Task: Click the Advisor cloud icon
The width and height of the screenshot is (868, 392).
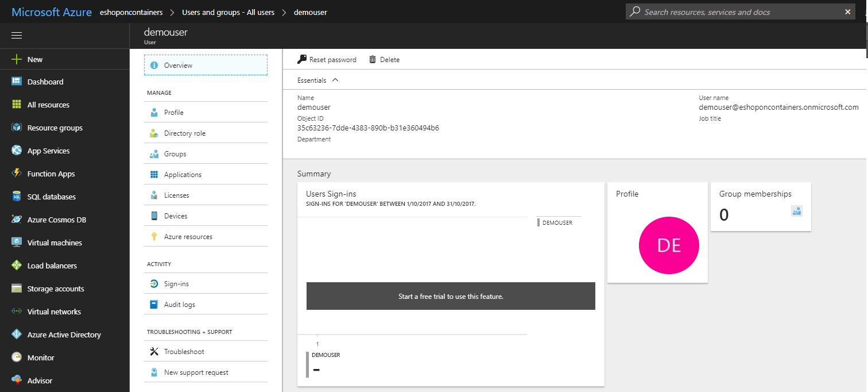Action: (17, 381)
